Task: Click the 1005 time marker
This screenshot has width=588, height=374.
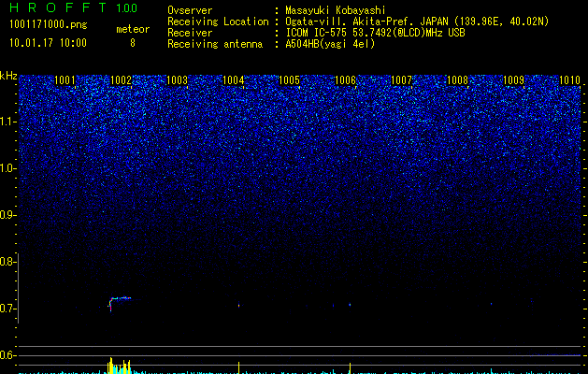Action: click(x=290, y=80)
